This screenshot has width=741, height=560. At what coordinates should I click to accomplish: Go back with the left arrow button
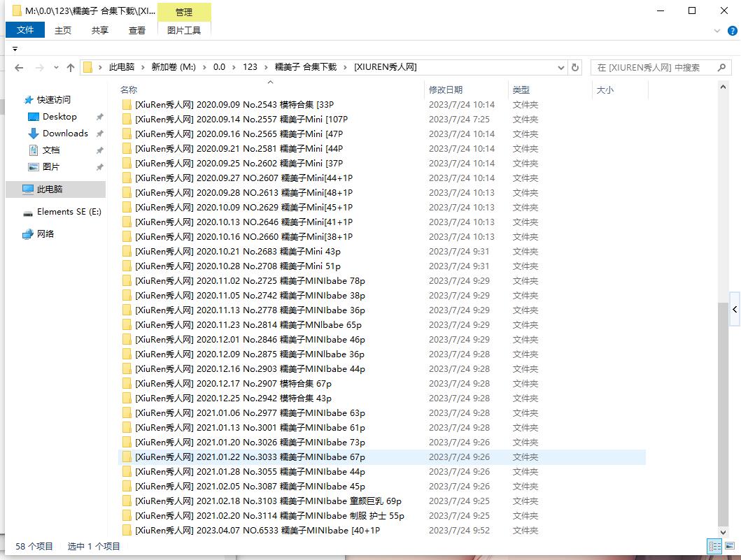19,68
